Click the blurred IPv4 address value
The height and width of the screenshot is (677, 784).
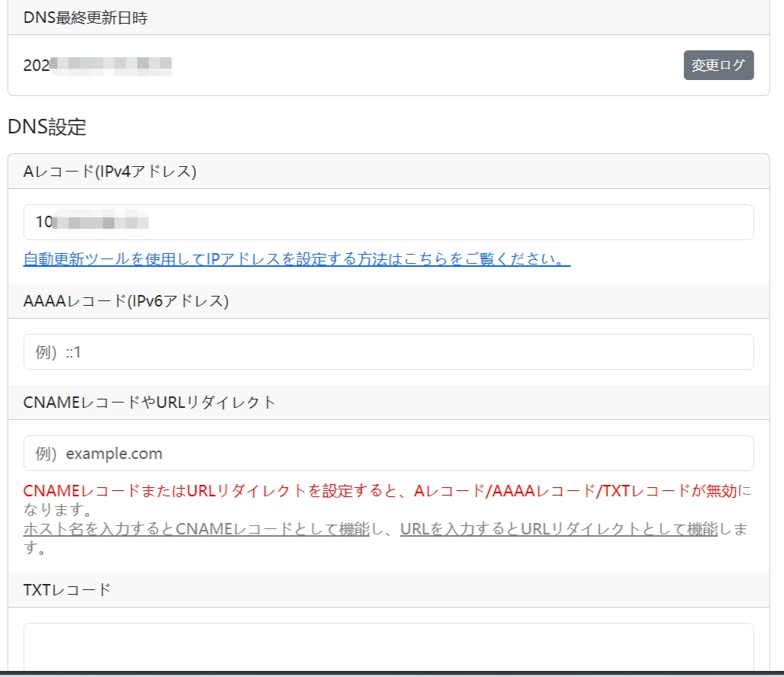99,223
